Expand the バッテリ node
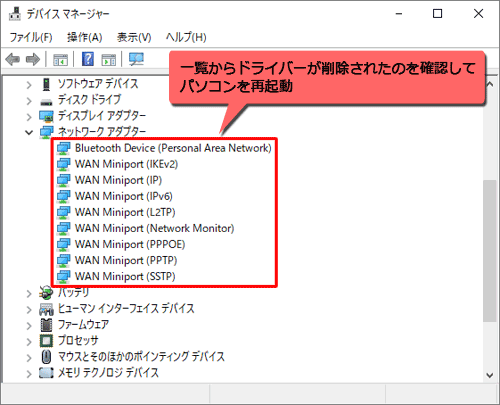Screen dimensions: 500x405 pyautogui.click(x=29, y=293)
